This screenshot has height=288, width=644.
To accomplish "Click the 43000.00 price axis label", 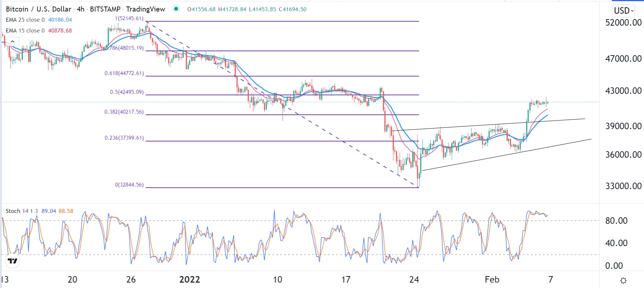I will [623, 91].
